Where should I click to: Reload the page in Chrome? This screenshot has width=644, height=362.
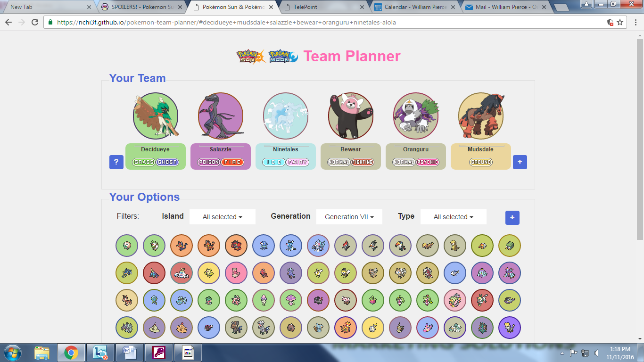pos(35,22)
